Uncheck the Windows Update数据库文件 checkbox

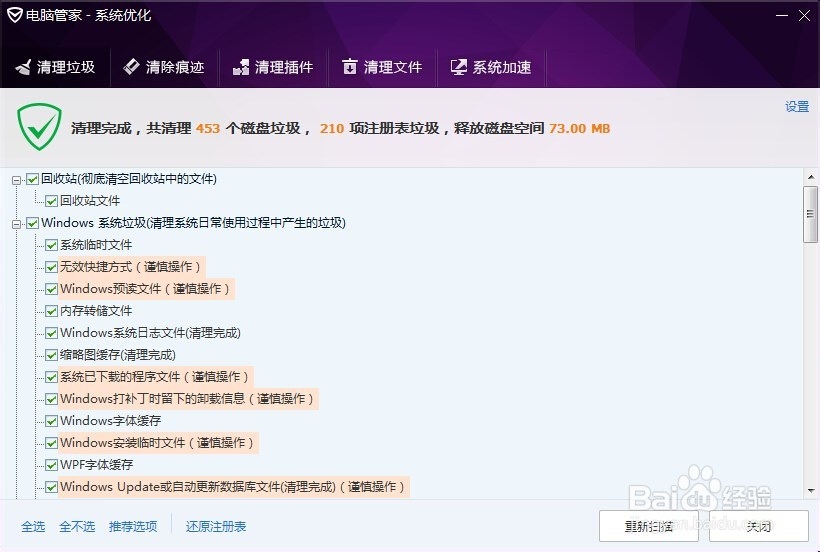[x=51, y=487]
